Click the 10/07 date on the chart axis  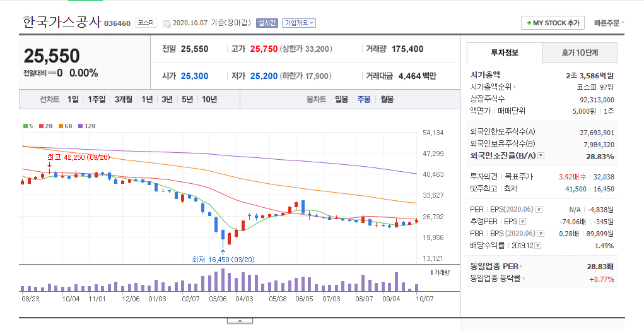click(426, 299)
